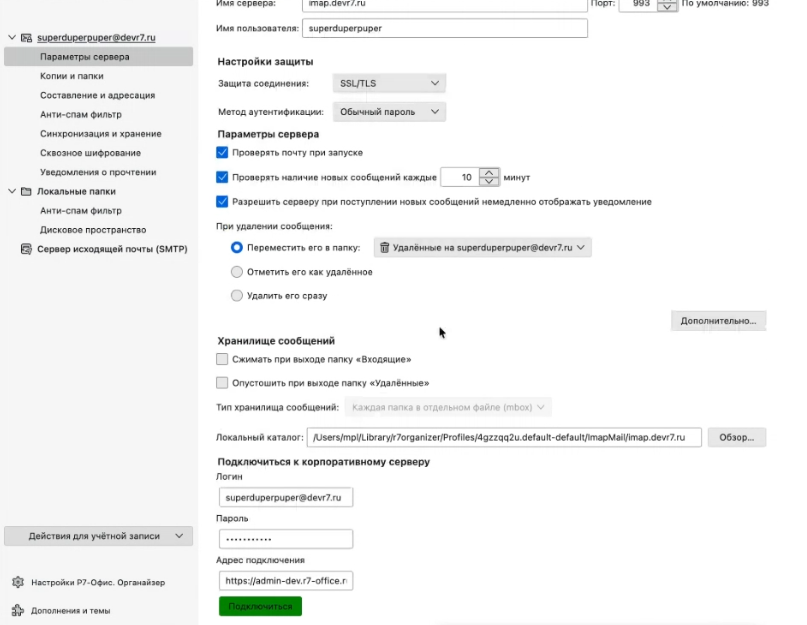
Task: Click the mail account icon for superduperpuper@devr7.ru
Action: click(x=27, y=38)
